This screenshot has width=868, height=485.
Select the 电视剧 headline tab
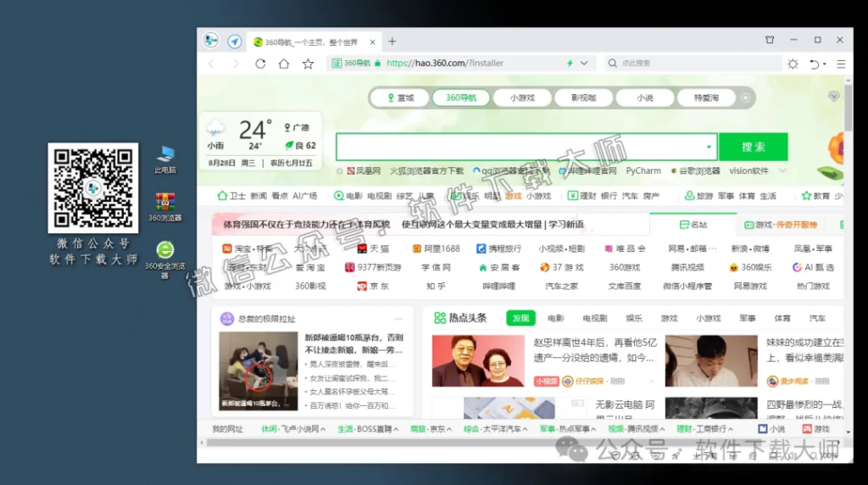pyautogui.click(x=595, y=318)
